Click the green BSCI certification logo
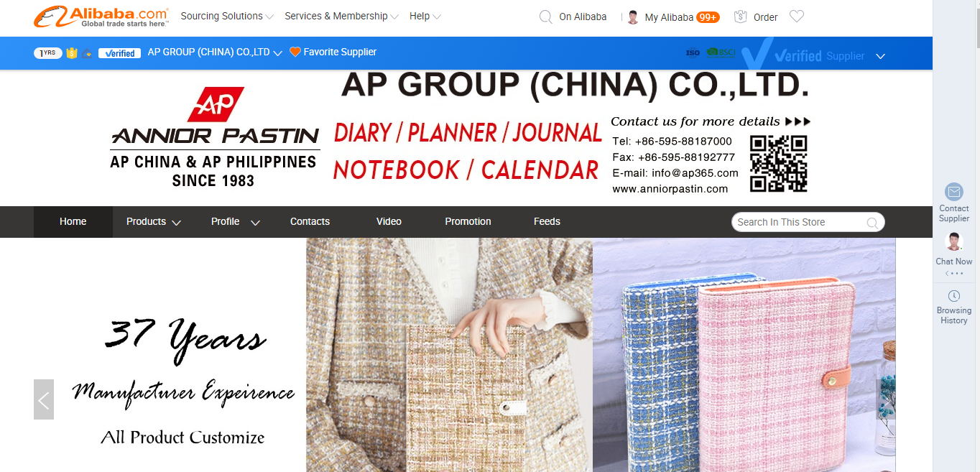980x472 pixels. pyautogui.click(x=721, y=52)
